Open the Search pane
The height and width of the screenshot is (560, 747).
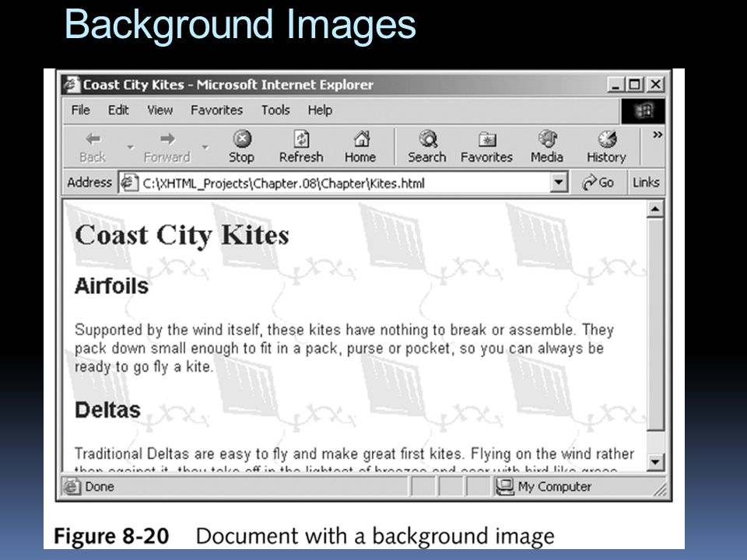(427, 147)
